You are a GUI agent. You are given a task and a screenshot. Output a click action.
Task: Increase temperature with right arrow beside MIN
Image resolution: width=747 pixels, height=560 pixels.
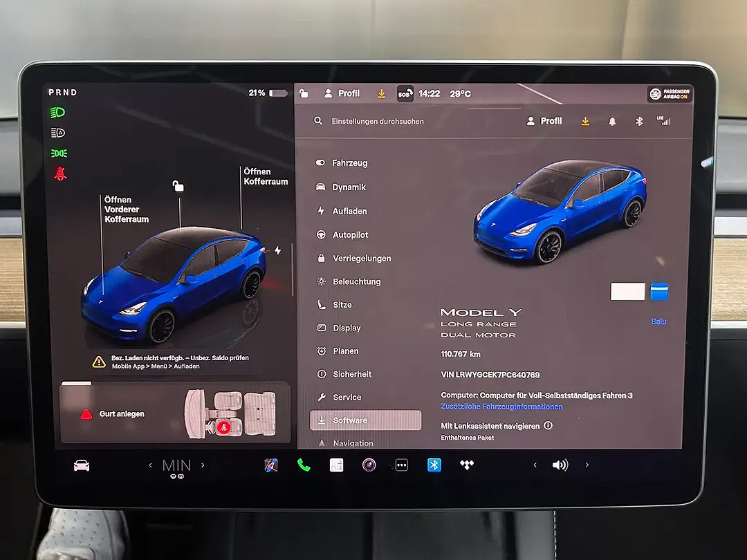(203, 465)
